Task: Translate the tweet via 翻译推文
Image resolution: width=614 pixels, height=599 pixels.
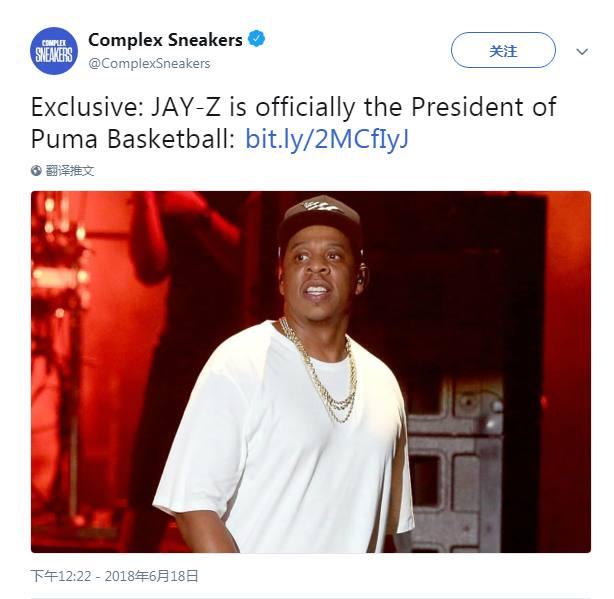Action: point(70,170)
